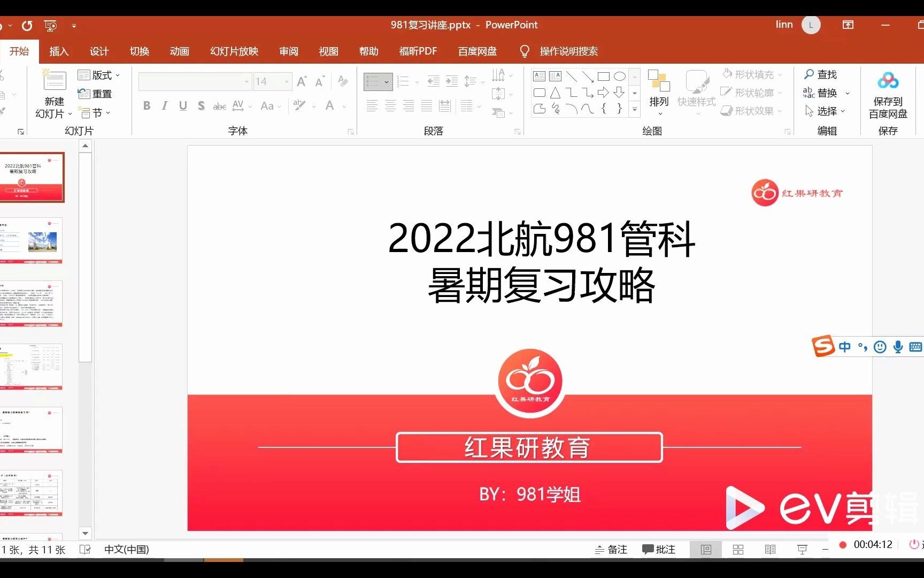924x578 pixels.
Task: Switch to reading view icon
Action: point(771,550)
